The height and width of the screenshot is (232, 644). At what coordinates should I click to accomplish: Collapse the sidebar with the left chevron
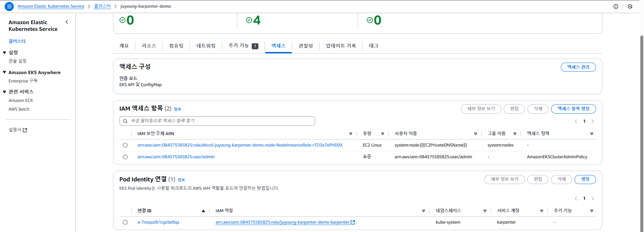(67, 22)
